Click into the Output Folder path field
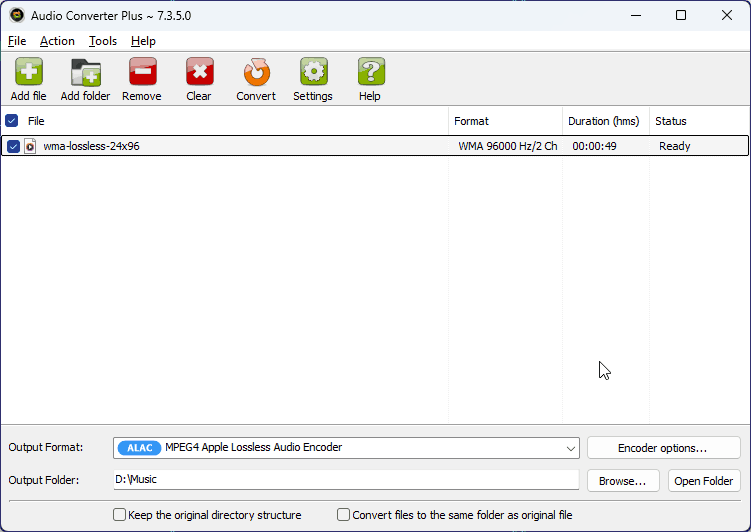The height and width of the screenshot is (532, 751). [346, 479]
